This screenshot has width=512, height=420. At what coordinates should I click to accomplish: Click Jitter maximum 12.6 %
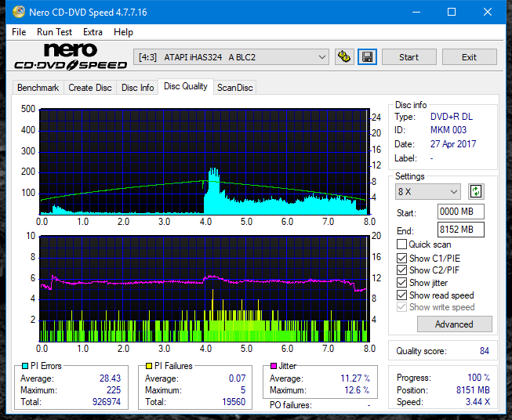coord(357,390)
